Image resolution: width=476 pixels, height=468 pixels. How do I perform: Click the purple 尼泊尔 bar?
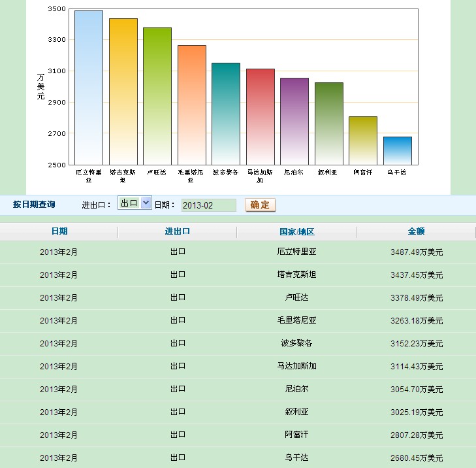294,122
